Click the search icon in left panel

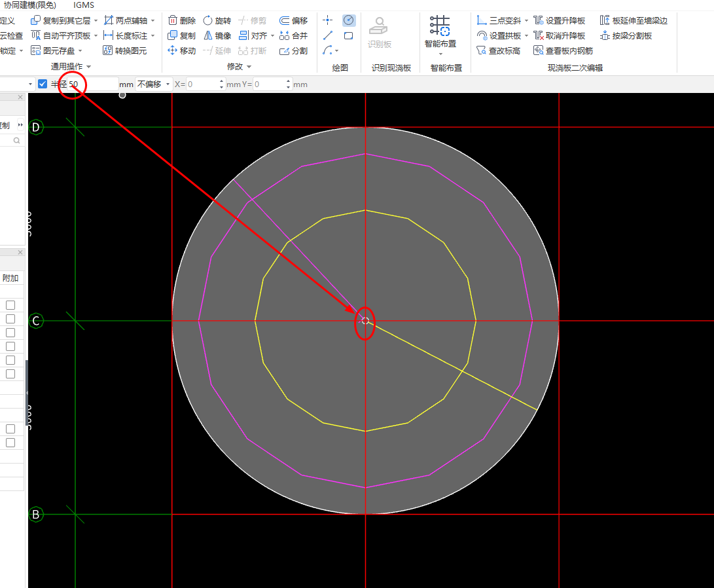point(17,140)
